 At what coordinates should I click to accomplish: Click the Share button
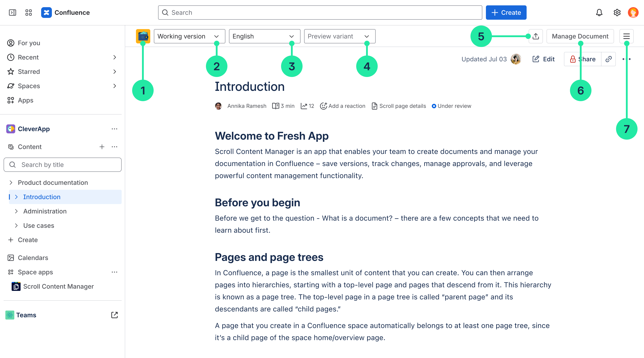click(x=583, y=59)
